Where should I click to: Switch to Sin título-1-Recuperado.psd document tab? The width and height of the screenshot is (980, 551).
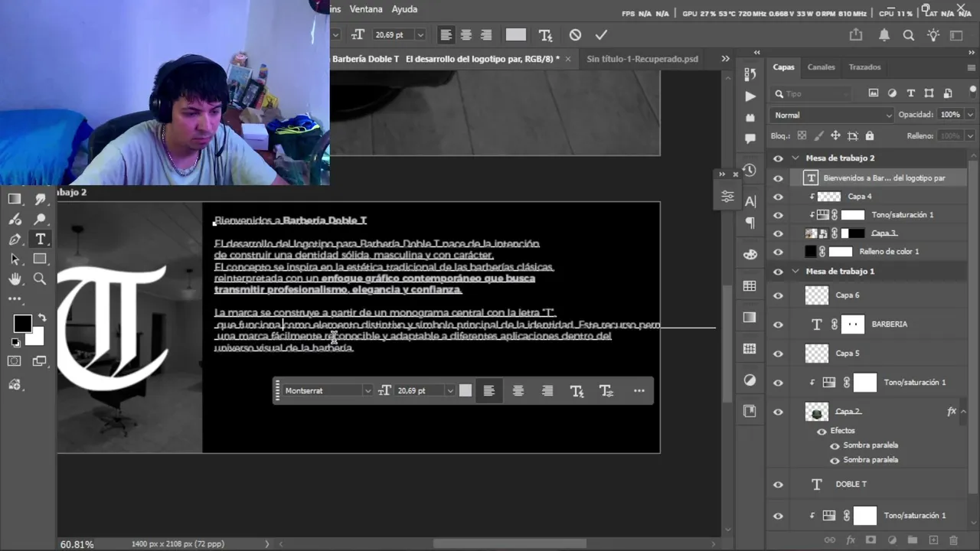point(642,59)
